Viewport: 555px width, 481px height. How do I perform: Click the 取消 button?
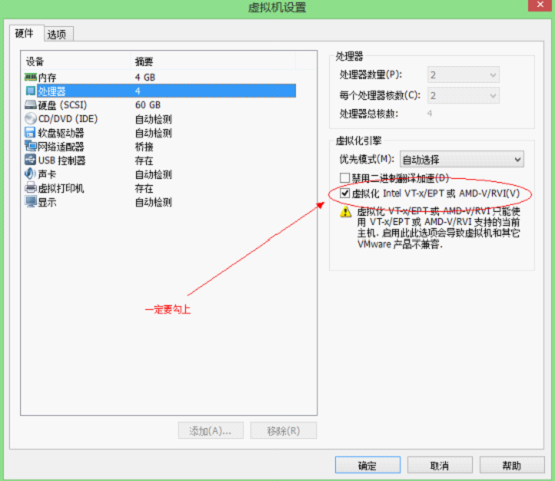[440, 465]
